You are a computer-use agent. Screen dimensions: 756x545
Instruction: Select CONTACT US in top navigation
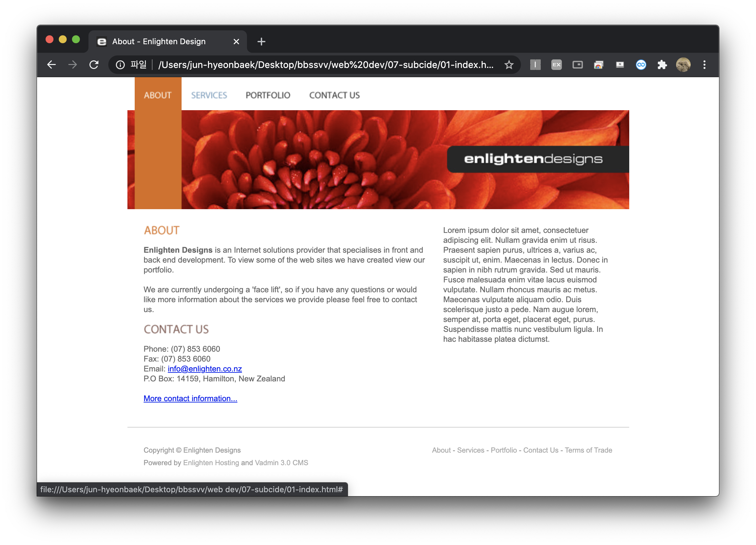tap(334, 95)
